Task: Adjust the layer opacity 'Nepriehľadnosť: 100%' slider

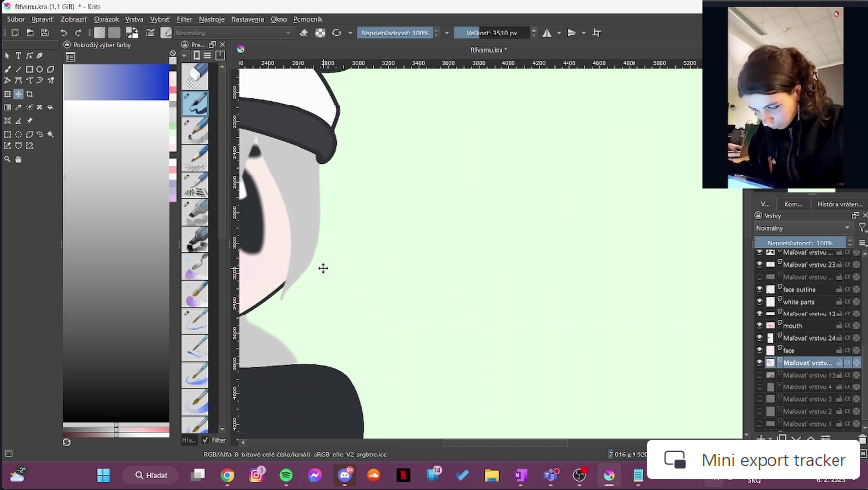Action: tap(800, 243)
